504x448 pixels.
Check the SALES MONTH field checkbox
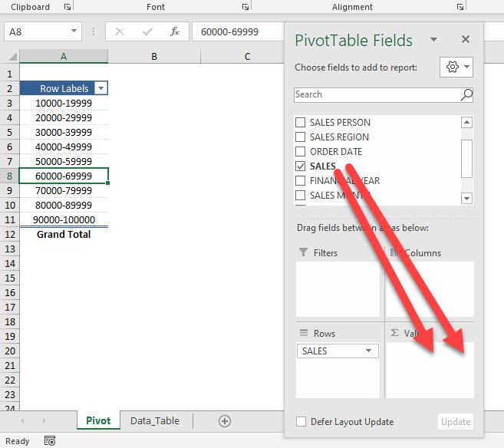point(300,195)
